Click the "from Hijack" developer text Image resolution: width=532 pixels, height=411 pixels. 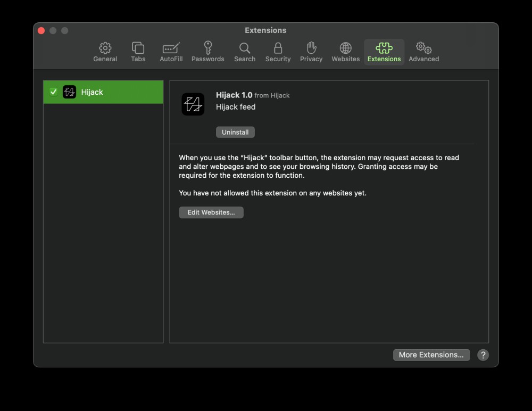pyautogui.click(x=272, y=95)
